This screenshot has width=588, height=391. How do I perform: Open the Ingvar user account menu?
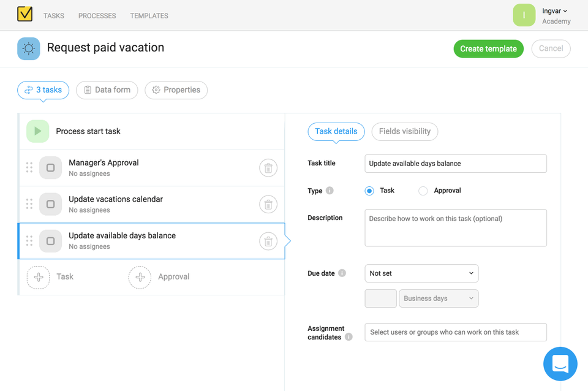point(556,11)
